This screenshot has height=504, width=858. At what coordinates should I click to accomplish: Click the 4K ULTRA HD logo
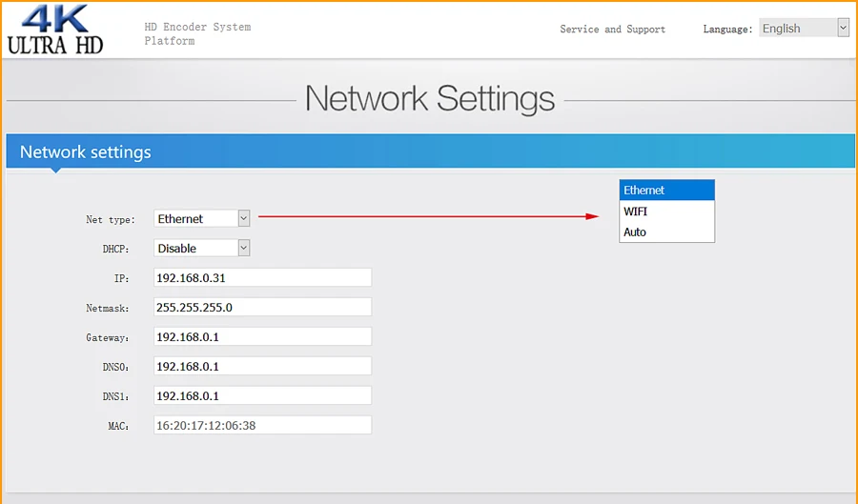tap(54, 30)
